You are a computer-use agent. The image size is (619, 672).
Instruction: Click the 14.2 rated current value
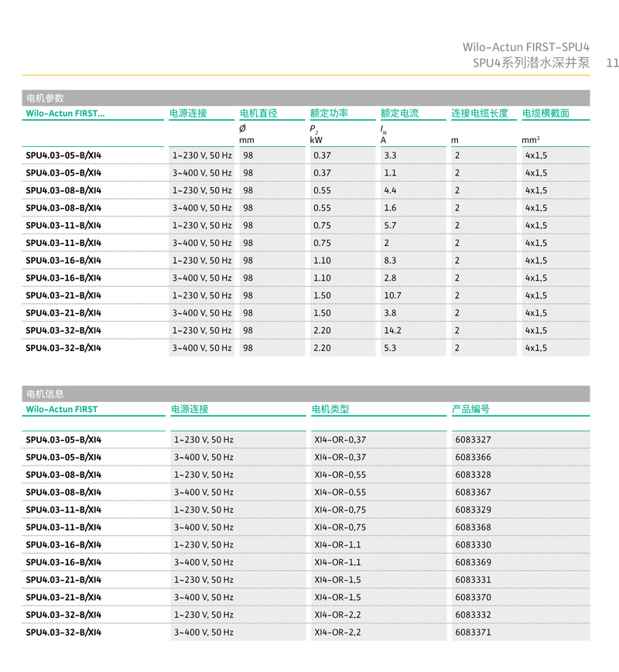point(392,330)
